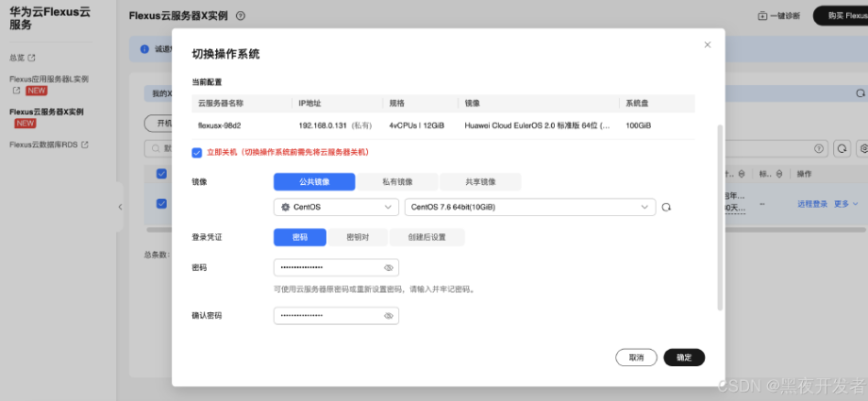Screen dimensions: 868x401
Task: Click the 确定 button
Action: 684,358
